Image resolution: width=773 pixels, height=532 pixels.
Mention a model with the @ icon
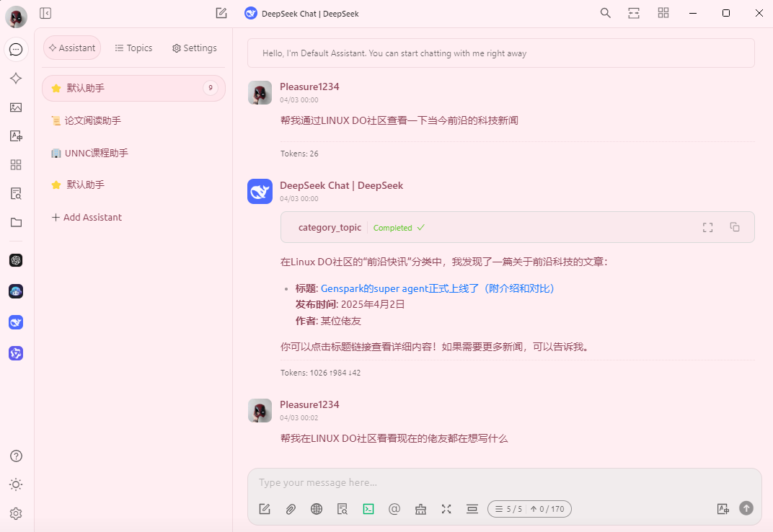click(394, 509)
